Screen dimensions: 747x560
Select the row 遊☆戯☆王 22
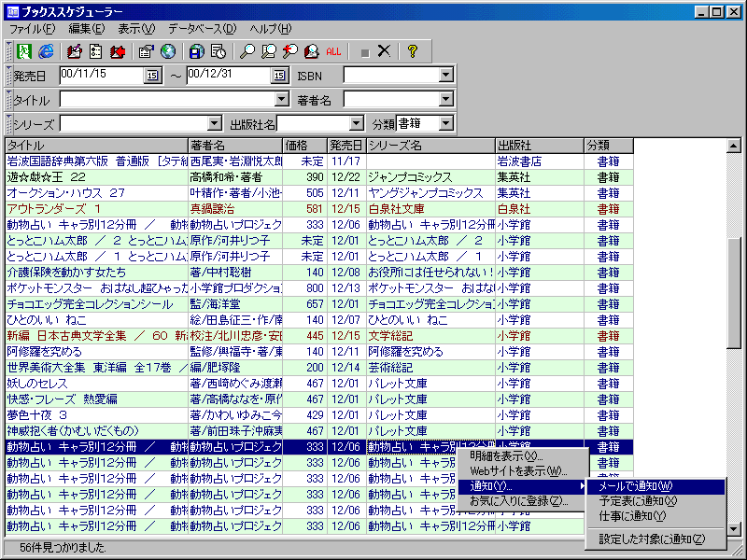pos(319,177)
